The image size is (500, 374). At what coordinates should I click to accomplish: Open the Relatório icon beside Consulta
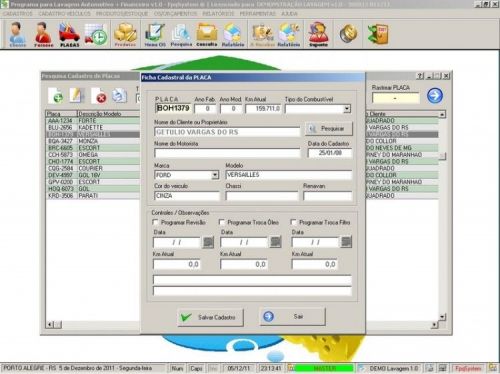[233, 34]
